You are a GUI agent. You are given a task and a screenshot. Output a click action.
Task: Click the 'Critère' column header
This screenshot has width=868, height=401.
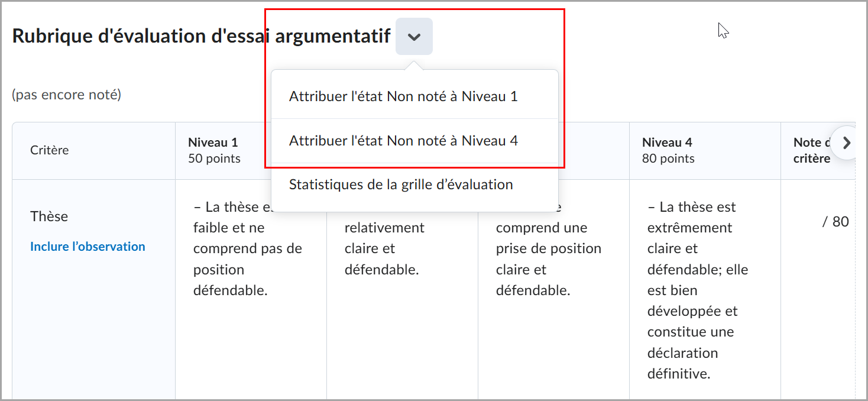click(x=49, y=150)
